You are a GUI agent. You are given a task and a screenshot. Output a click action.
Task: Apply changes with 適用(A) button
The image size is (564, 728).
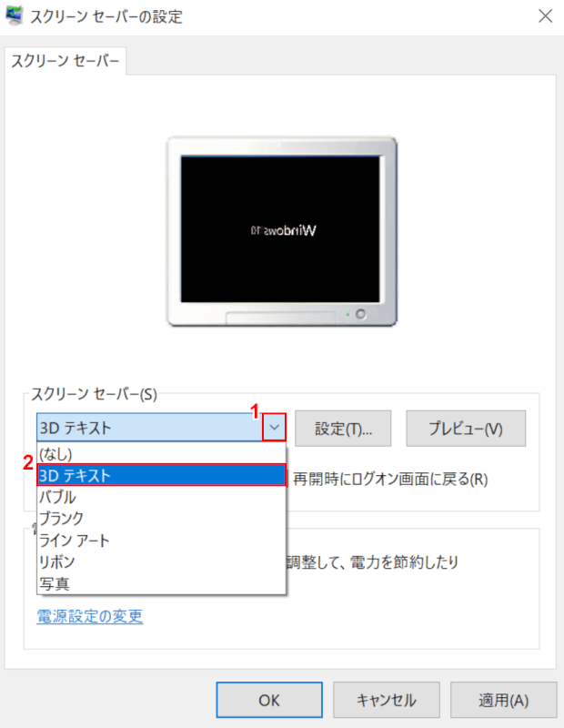tap(504, 700)
